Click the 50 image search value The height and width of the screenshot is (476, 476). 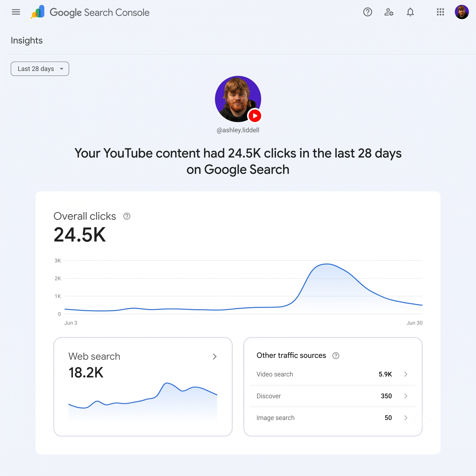click(388, 418)
